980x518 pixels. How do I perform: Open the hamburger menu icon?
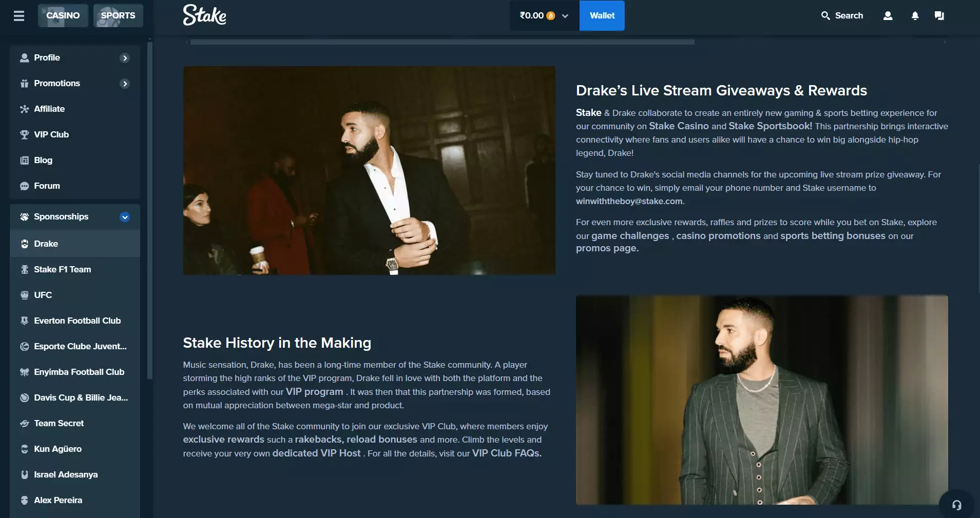[x=19, y=16]
